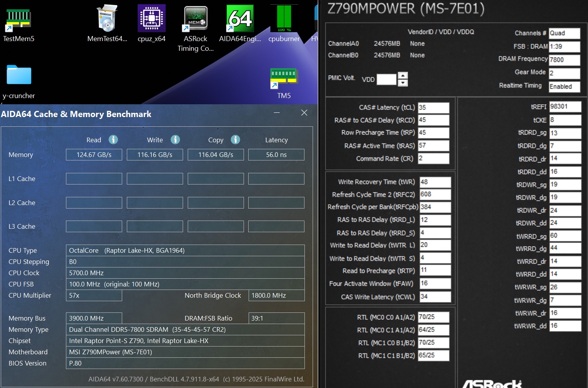Click the tRDWR_sg value field
Viewport: 588px width, 388px height.
[x=566, y=185]
